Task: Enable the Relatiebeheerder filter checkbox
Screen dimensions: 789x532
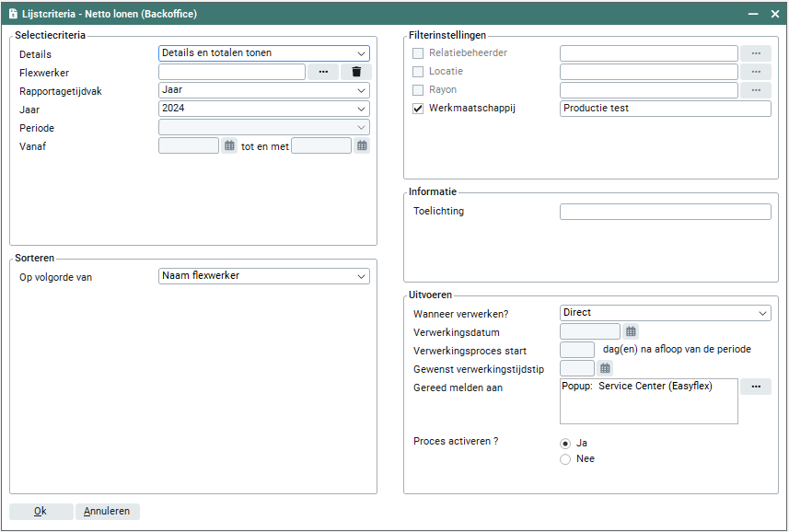Action: [x=418, y=53]
